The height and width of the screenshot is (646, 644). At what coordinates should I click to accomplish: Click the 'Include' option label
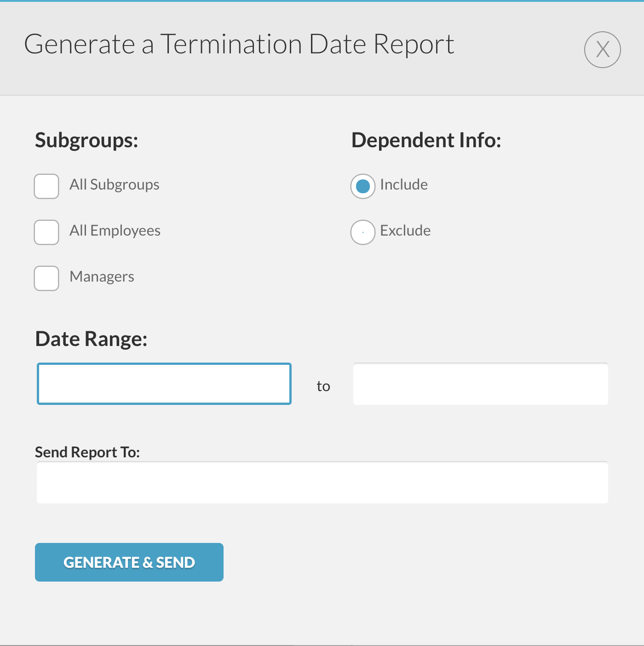point(404,185)
